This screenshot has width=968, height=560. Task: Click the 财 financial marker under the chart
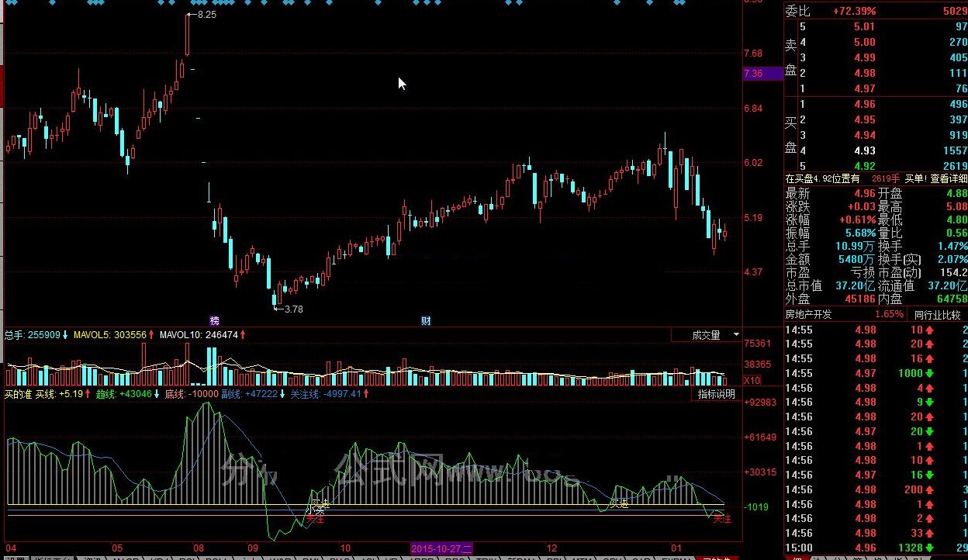(x=426, y=320)
